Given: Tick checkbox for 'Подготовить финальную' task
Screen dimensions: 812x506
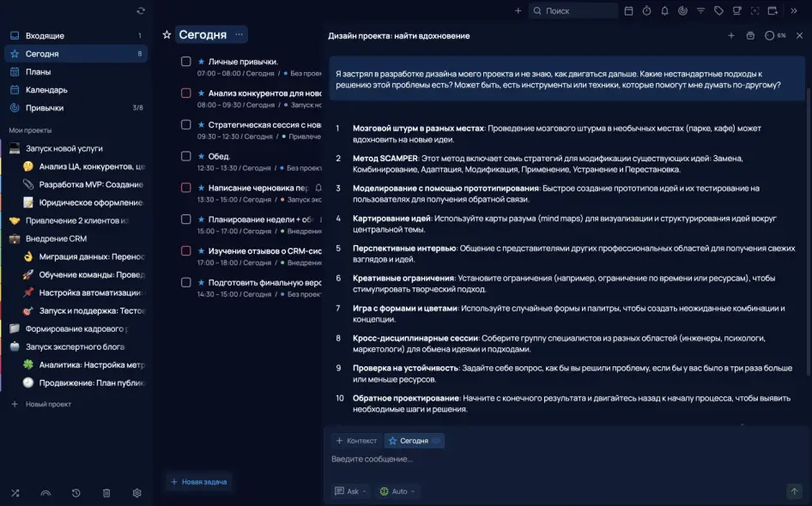Looking at the screenshot, I should click(185, 282).
